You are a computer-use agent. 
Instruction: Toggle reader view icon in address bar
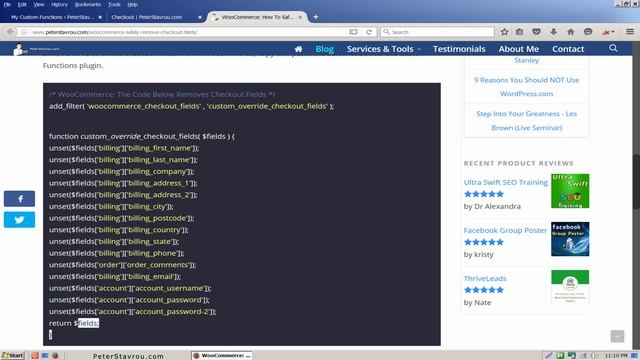(353, 32)
